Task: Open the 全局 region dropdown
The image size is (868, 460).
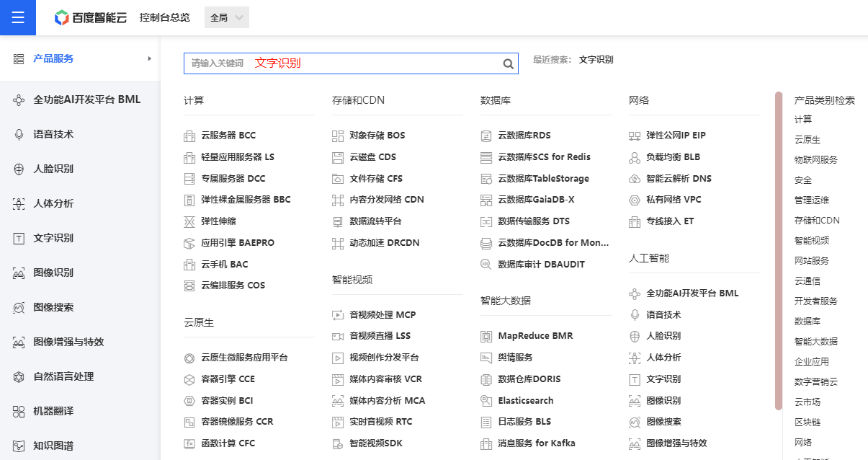Action: [x=227, y=18]
